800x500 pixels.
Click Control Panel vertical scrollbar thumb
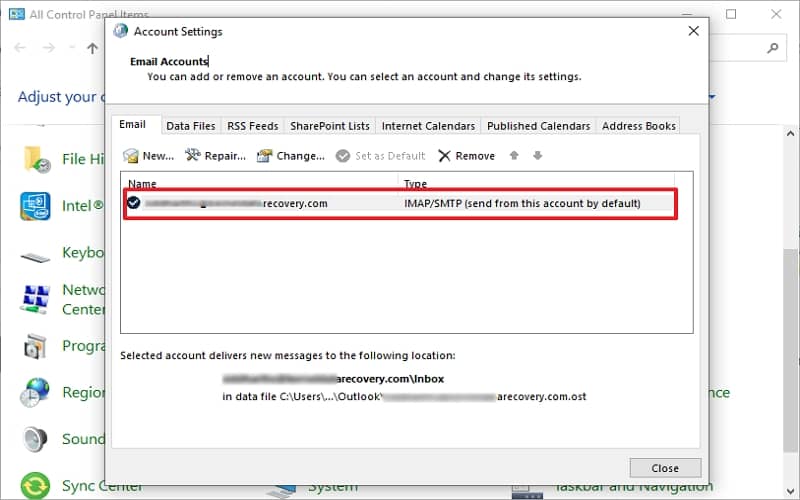790,350
